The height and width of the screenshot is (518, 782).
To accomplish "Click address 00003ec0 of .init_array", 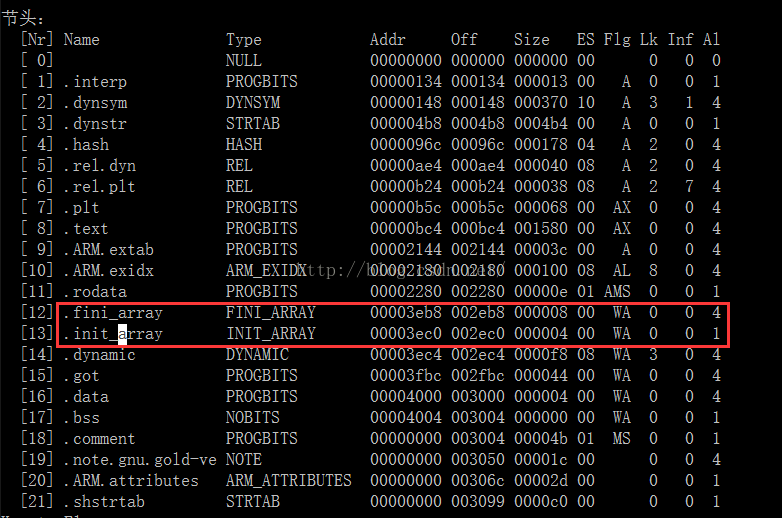I will coord(406,334).
